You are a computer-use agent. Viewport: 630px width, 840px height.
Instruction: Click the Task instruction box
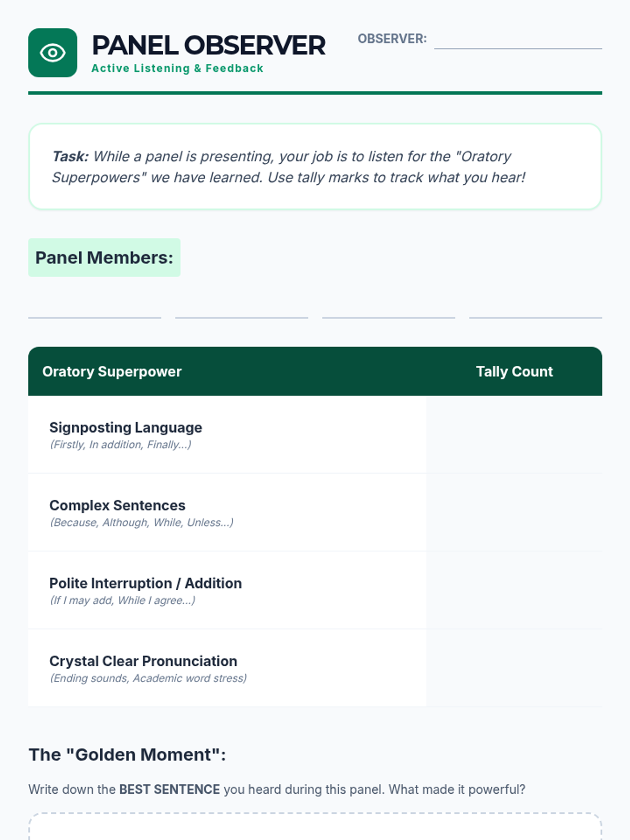coord(315,166)
